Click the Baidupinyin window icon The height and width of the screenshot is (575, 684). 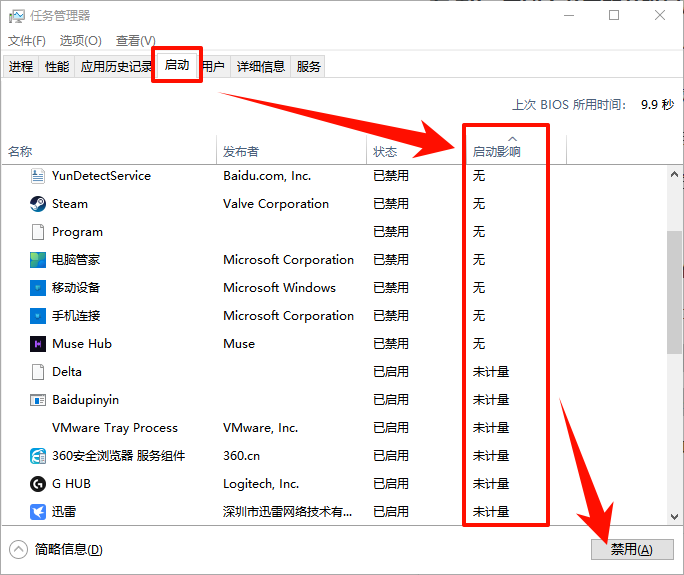pyautogui.click(x=38, y=400)
